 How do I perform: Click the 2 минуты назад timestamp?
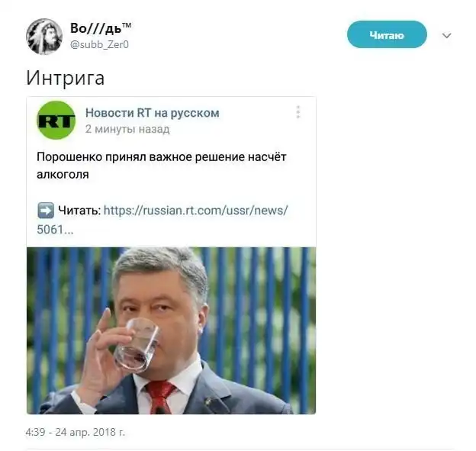pyautogui.click(x=127, y=129)
